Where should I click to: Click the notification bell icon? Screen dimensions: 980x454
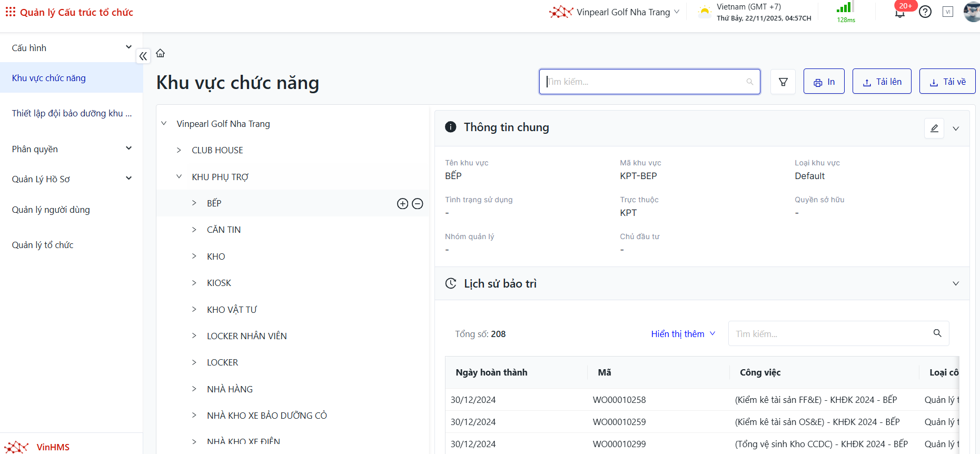pos(899,13)
